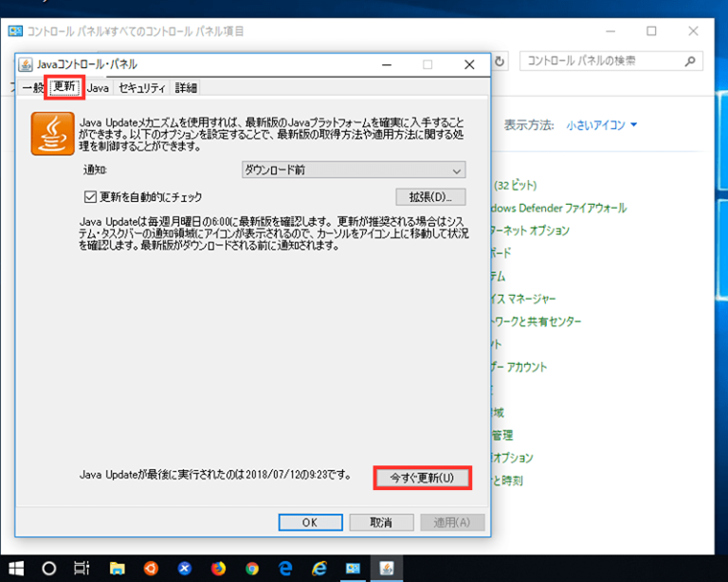The width and height of the screenshot is (728, 582).
Task: Click the search magnifier icon in Control Panel
Action: 690,61
